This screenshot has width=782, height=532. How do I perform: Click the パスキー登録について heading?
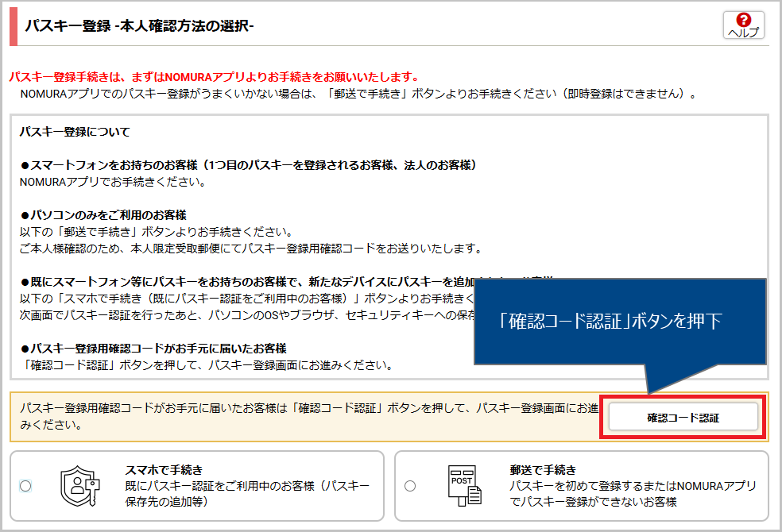tap(75, 131)
